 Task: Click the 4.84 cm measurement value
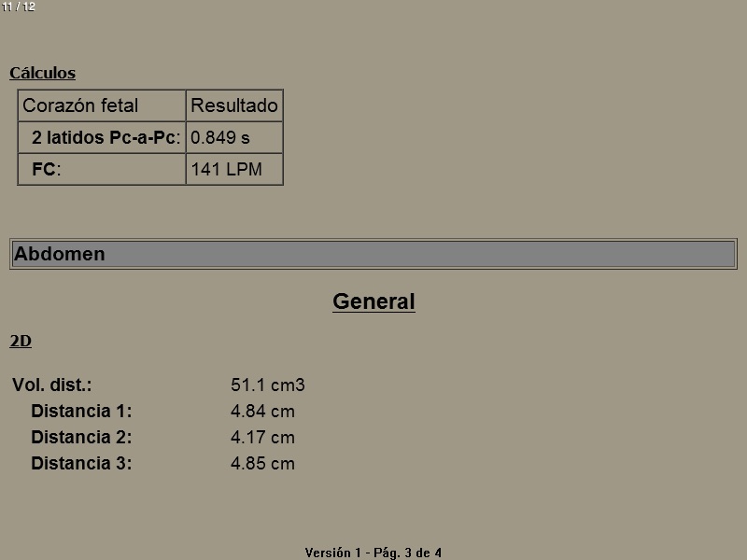click(x=262, y=412)
